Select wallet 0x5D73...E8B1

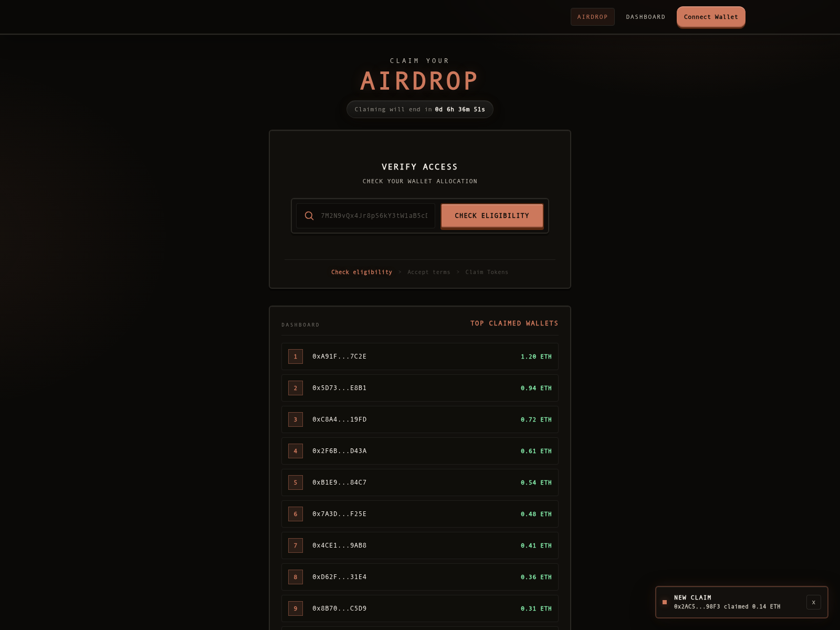(340, 388)
